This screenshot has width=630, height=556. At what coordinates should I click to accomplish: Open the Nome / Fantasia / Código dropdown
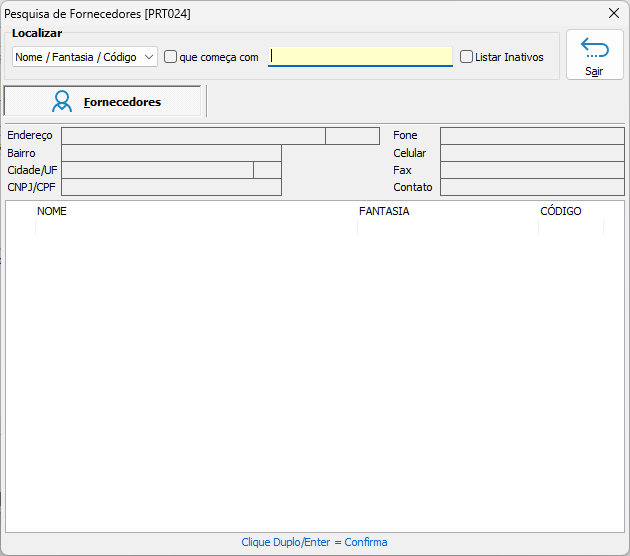(85, 57)
